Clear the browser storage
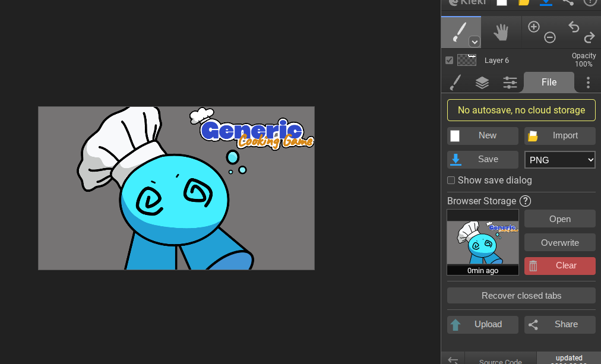This screenshot has height=364, width=601. [559, 265]
